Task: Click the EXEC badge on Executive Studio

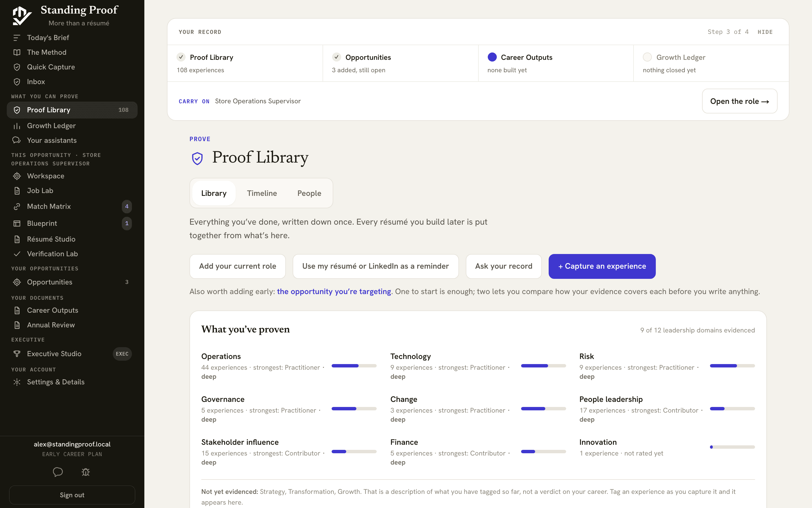Action: (122, 354)
